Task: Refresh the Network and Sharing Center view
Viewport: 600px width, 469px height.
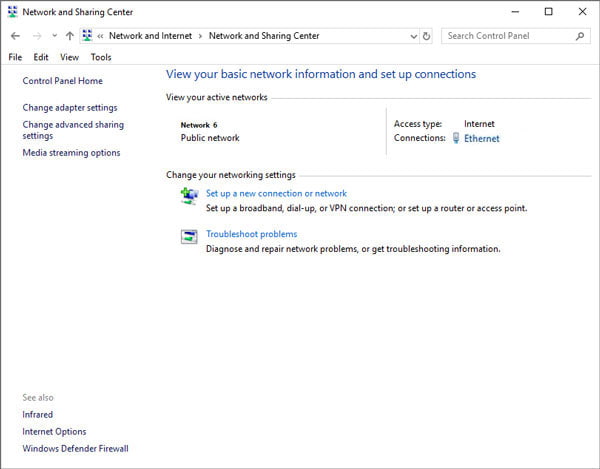Action: (x=426, y=36)
